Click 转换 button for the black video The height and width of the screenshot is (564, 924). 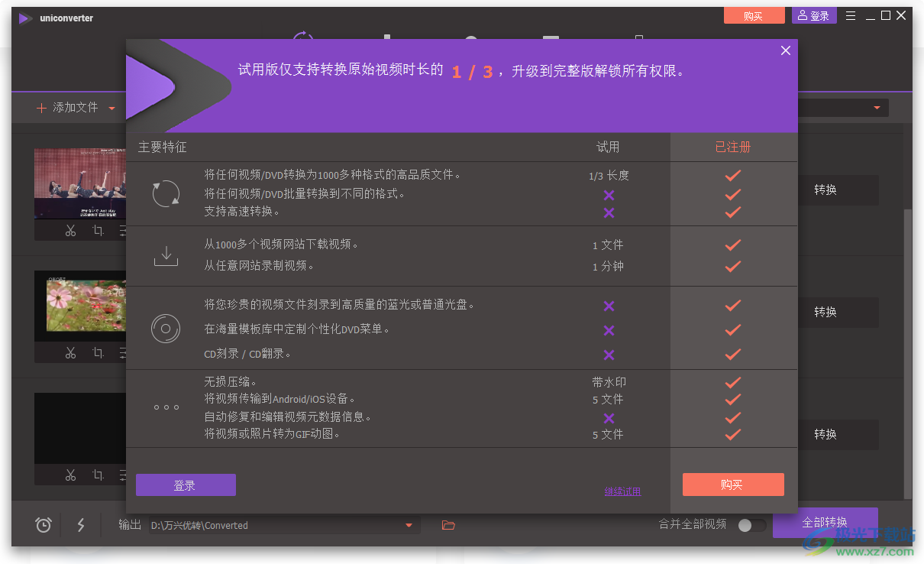(x=825, y=434)
